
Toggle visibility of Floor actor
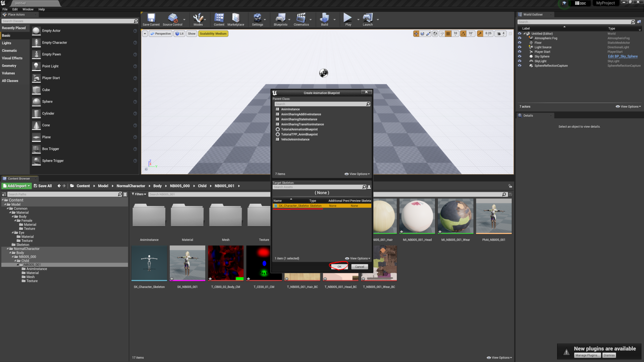[x=520, y=43]
